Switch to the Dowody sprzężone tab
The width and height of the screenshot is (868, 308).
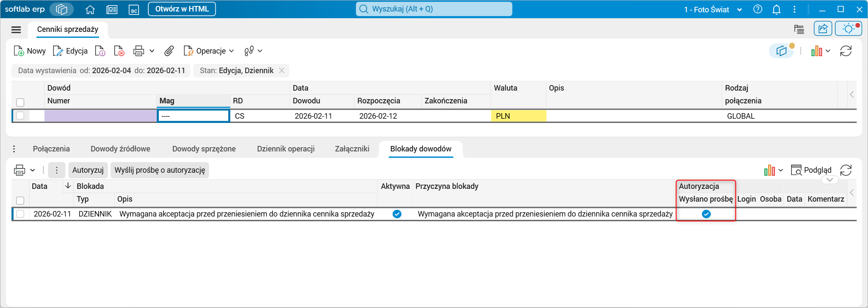point(204,149)
